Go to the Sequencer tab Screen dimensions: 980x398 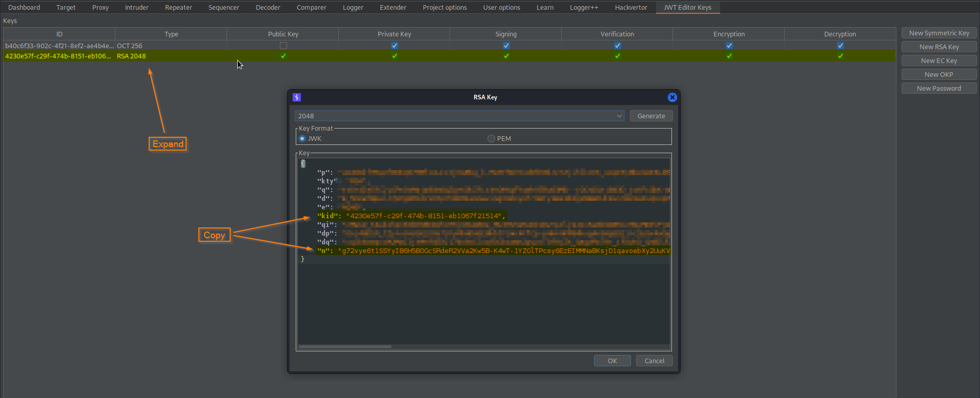click(224, 7)
